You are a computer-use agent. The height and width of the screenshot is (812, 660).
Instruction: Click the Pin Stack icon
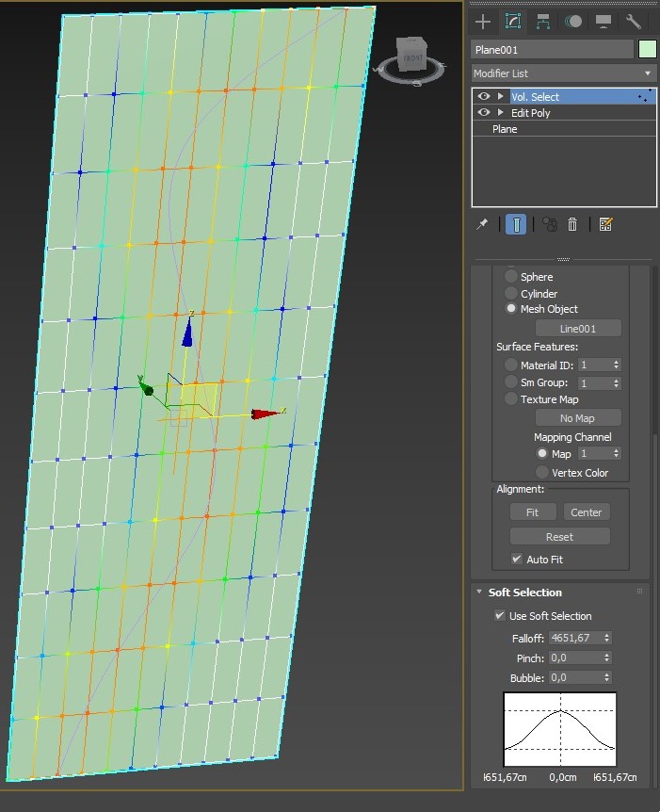[483, 224]
